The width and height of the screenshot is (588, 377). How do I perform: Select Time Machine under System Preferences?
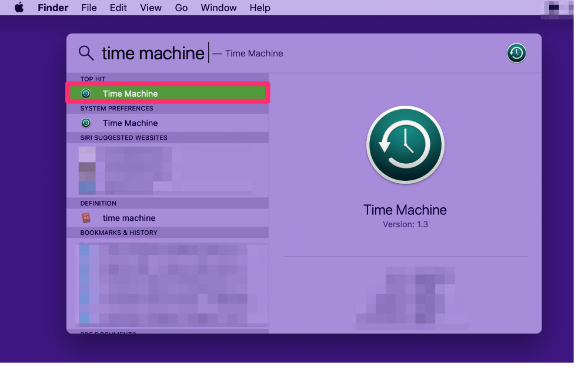point(168,123)
